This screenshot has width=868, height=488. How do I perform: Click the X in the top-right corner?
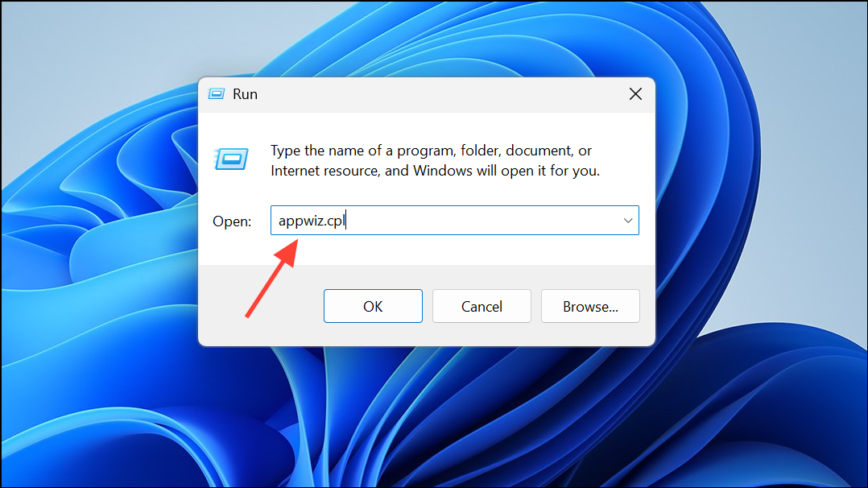pyautogui.click(x=635, y=93)
